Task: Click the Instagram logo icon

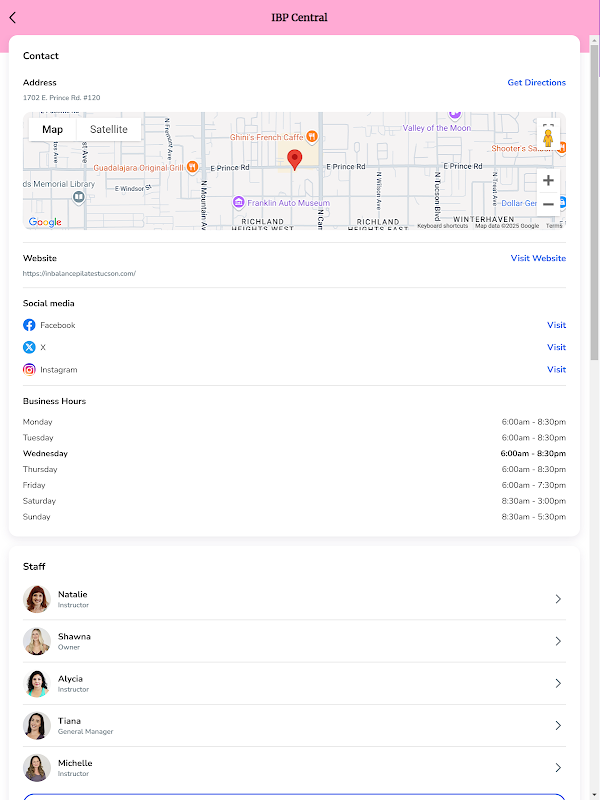Action: coord(29,369)
